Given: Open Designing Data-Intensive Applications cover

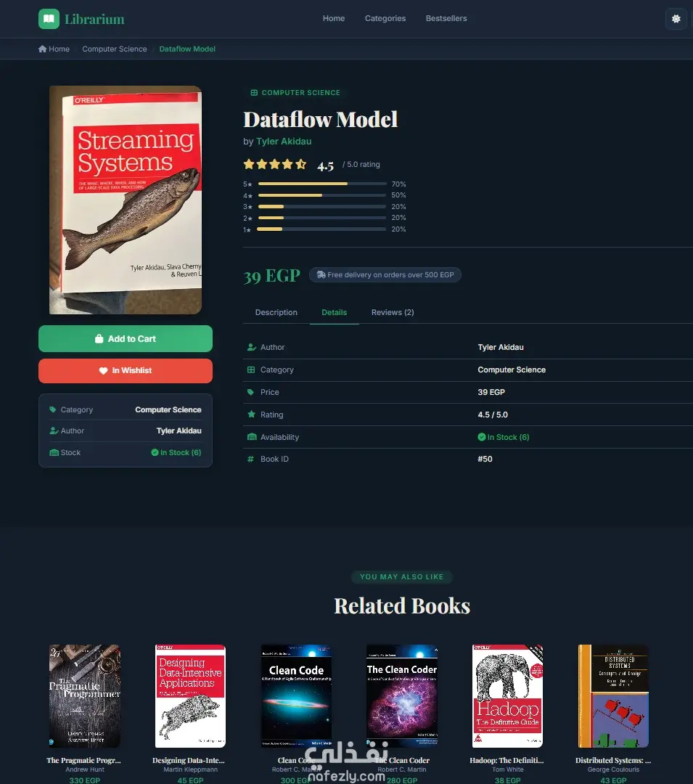Looking at the screenshot, I should 190,696.
